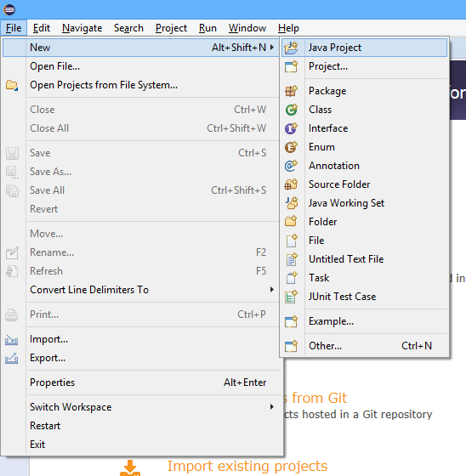This screenshot has height=476, width=466.
Task: Open the Window menu
Action: [247, 28]
